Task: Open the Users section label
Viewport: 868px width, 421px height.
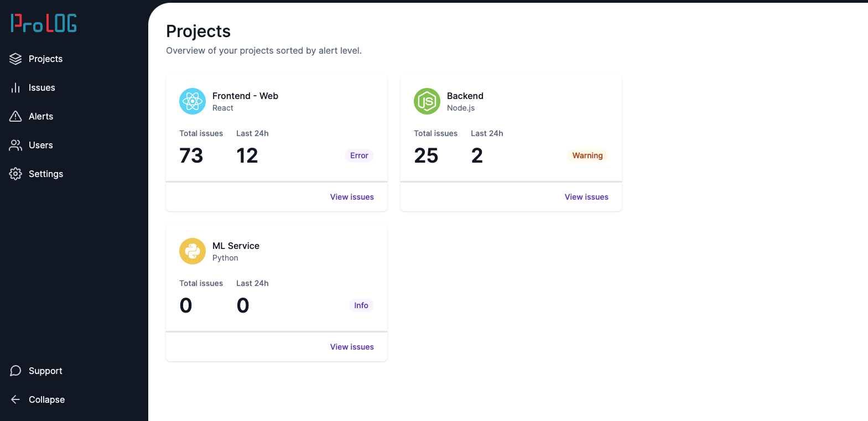Action: pos(41,145)
